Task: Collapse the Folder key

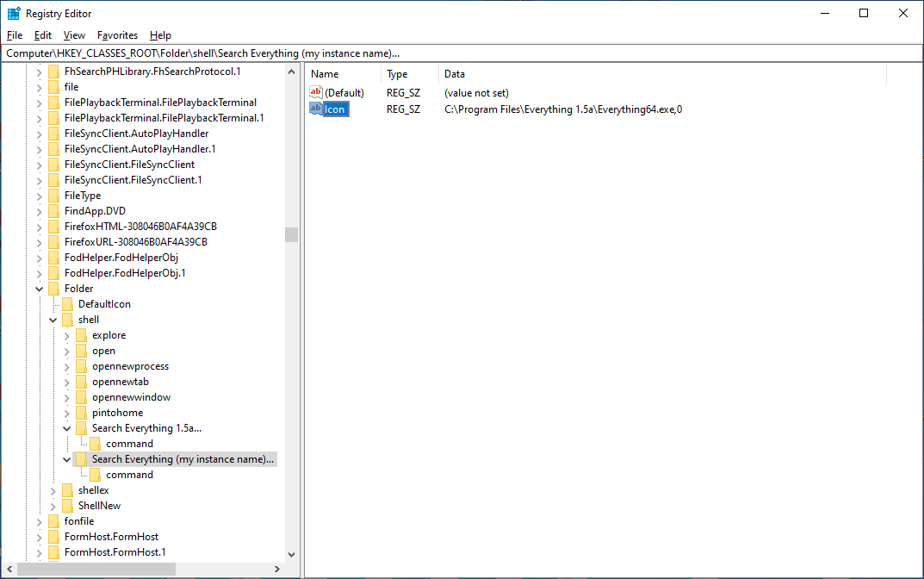Action: [x=39, y=289]
